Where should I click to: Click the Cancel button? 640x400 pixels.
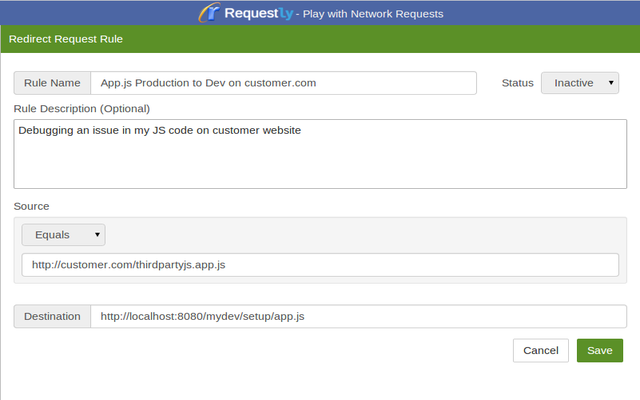click(540, 350)
